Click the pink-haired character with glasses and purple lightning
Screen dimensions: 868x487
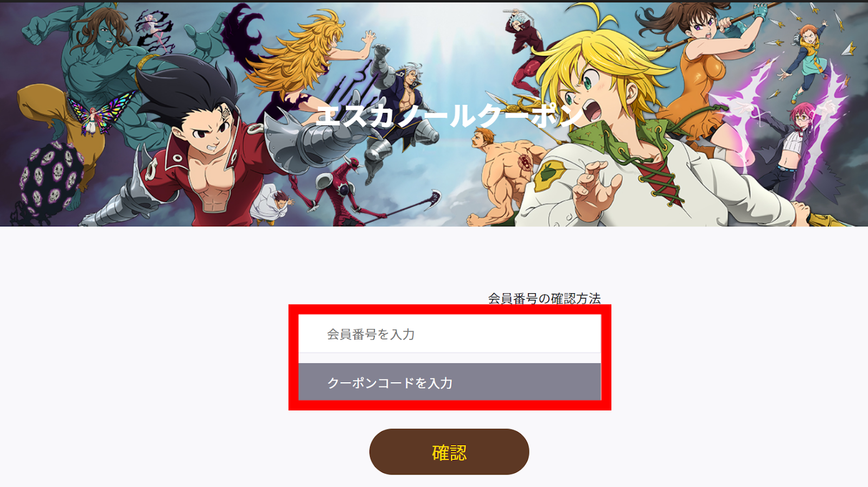tap(797, 147)
